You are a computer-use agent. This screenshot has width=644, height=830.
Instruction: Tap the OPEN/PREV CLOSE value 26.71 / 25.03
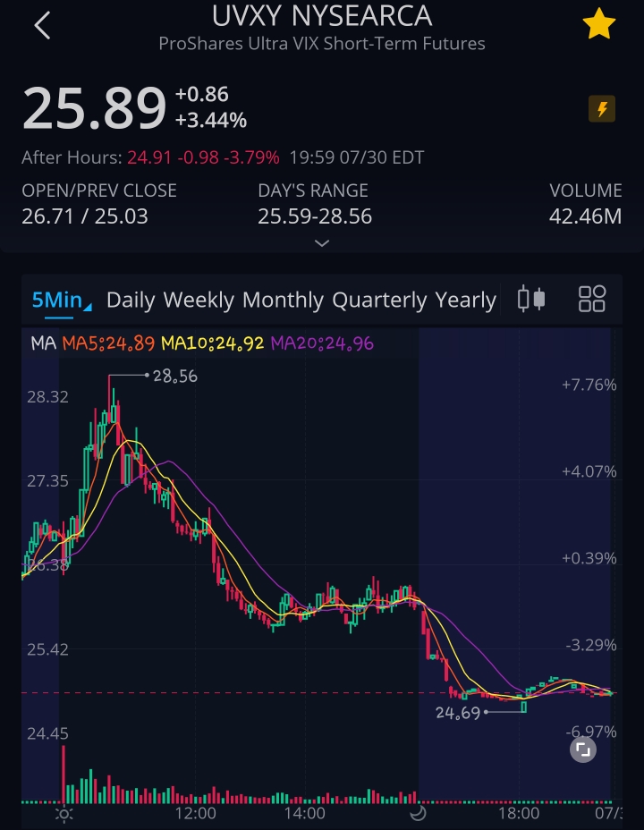pyautogui.click(x=85, y=216)
